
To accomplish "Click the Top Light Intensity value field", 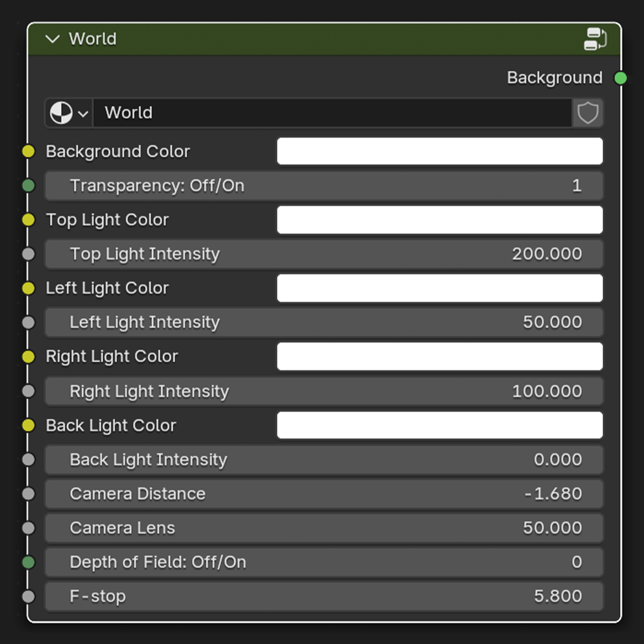I will click(x=324, y=254).
